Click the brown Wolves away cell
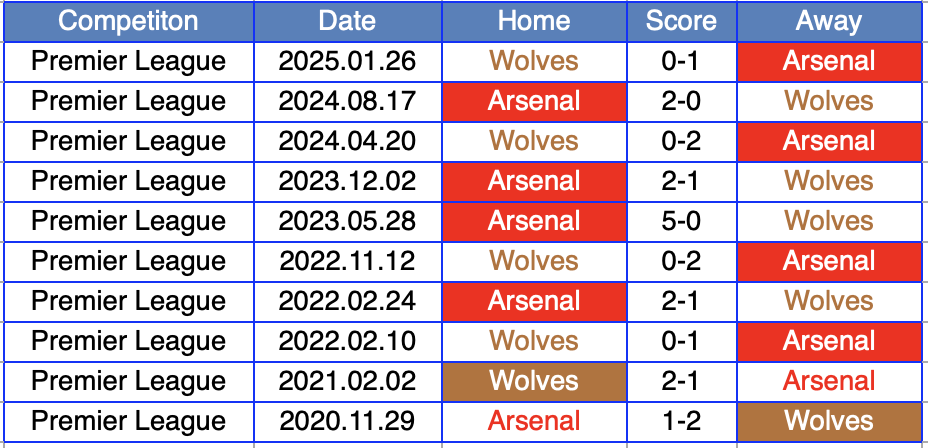928x448 pixels. (829, 421)
